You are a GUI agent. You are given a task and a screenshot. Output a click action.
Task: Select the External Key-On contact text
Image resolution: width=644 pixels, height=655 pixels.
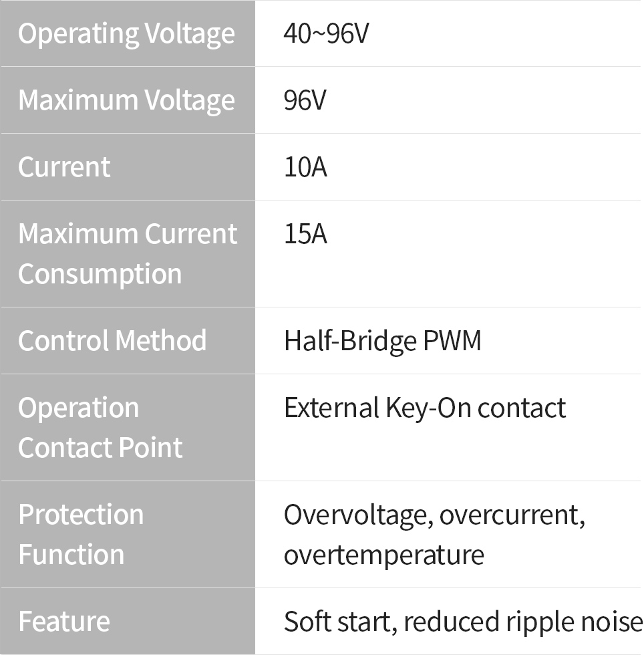point(425,408)
